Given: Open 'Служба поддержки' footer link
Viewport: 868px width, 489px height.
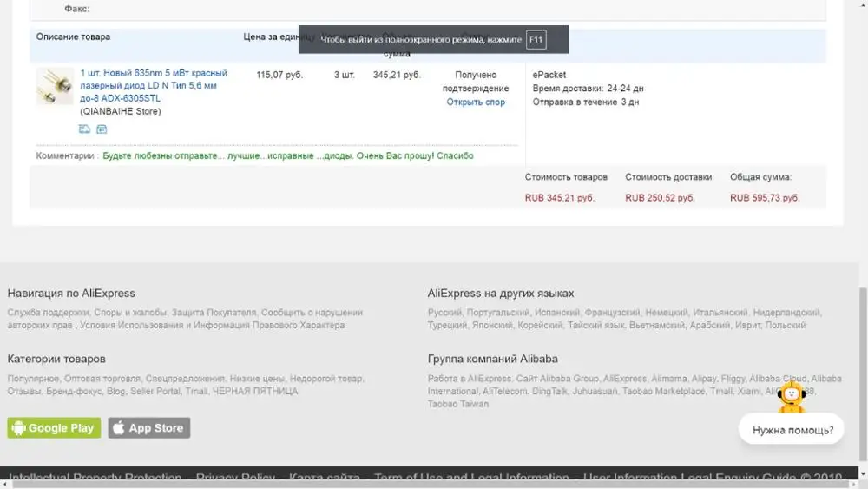Looking at the screenshot, I should coord(48,313).
